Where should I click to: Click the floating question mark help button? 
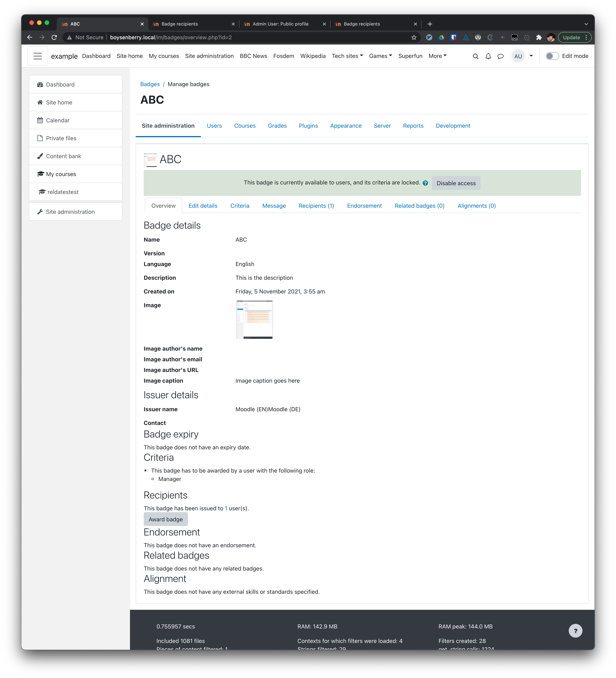click(x=575, y=631)
